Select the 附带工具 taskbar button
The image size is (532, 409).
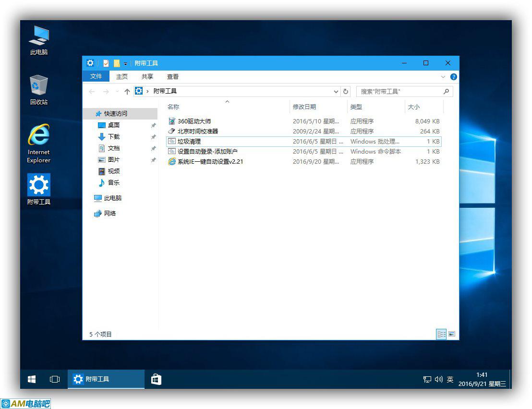(106, 379)
